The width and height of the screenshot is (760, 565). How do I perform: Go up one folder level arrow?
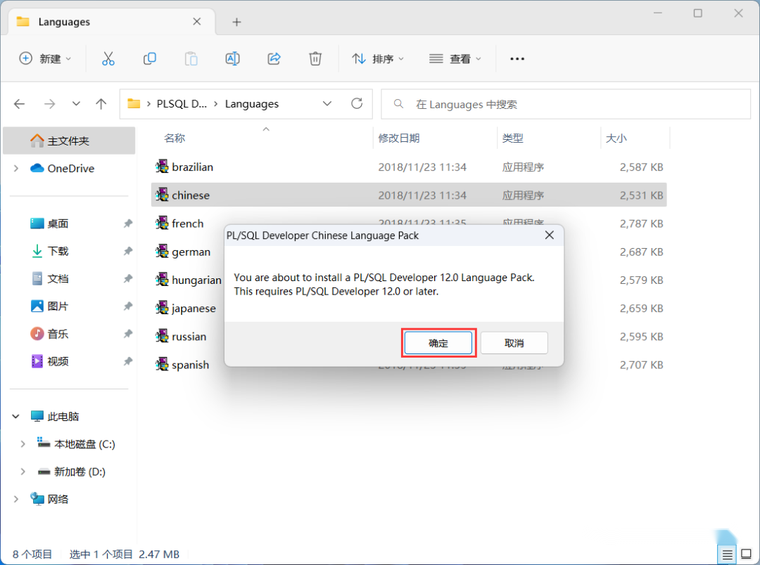tap(101, 104)
